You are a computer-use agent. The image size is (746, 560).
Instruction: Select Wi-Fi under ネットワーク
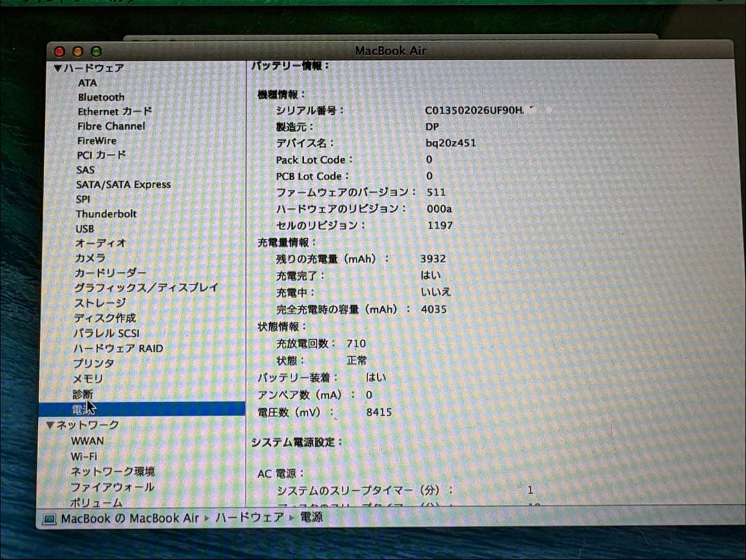83,456
